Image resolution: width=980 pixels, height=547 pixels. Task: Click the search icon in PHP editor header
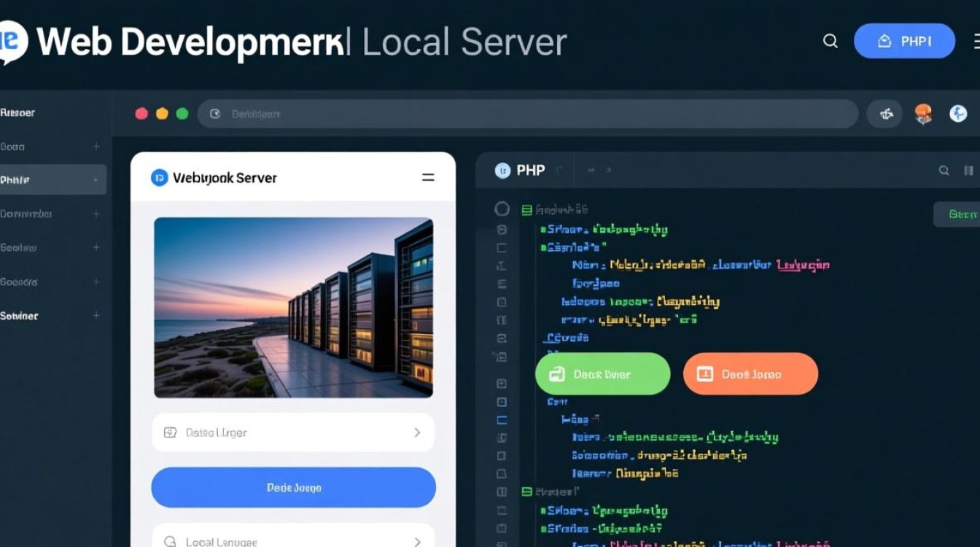point(944,171)
